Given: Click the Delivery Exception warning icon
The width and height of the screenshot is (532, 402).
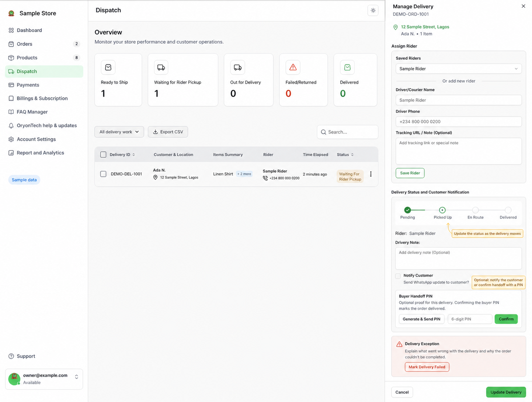Looking at the screenshot, I should (399, 344).
